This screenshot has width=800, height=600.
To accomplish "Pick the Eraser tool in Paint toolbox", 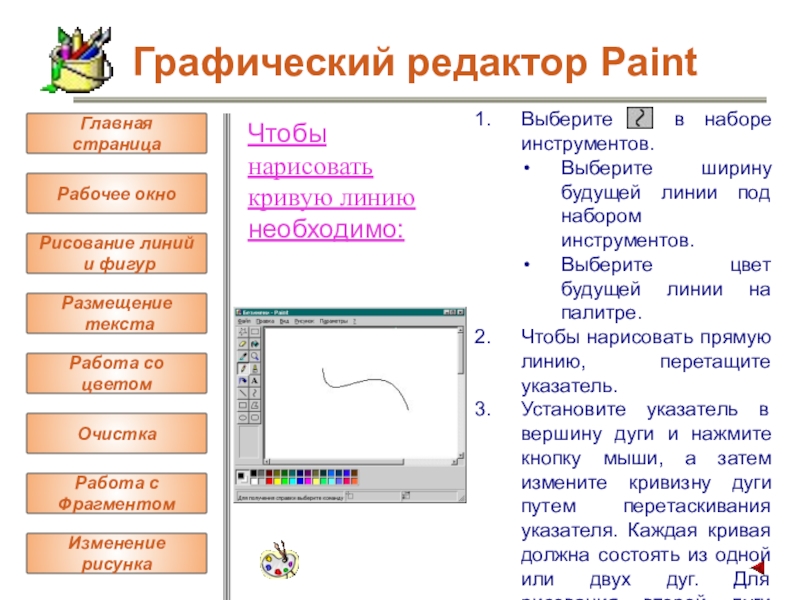I will click(x=243, y=344).
